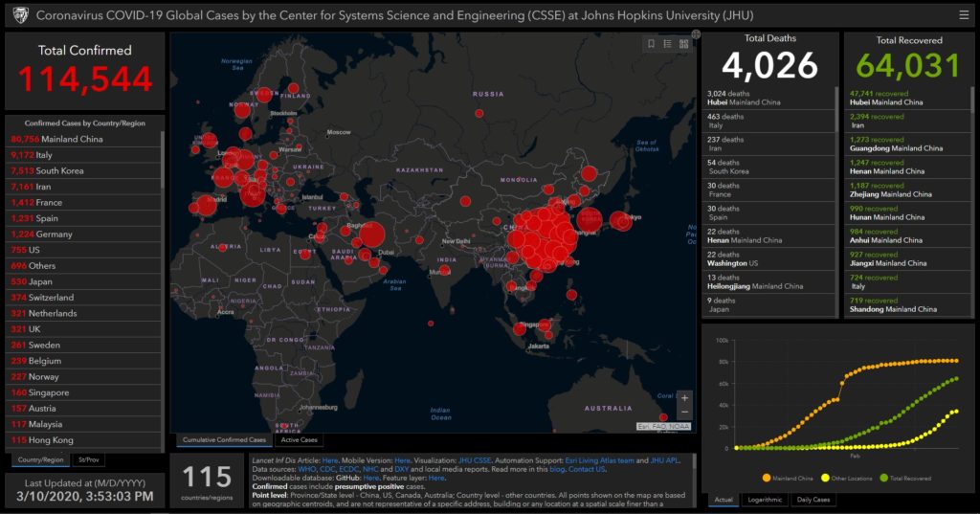Show the map legend list
980x514 pixels.
pos(667,44)
